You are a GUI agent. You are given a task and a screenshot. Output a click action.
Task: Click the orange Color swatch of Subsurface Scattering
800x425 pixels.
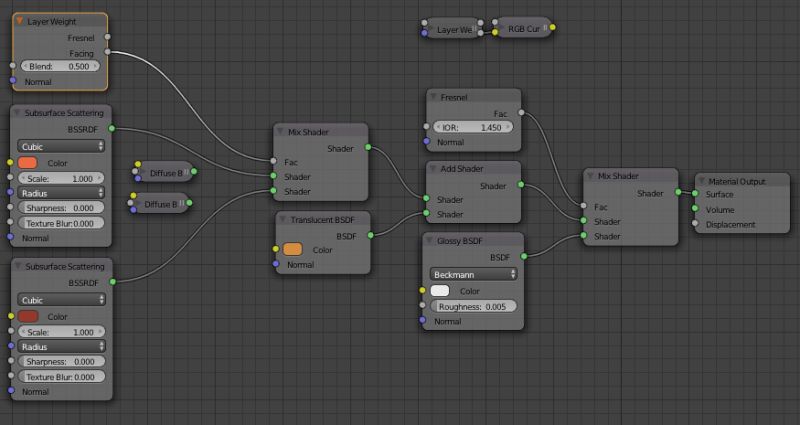click(x=28, y=163)
